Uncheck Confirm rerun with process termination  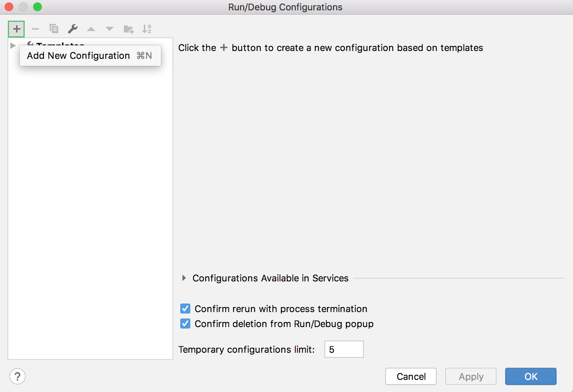185,309
